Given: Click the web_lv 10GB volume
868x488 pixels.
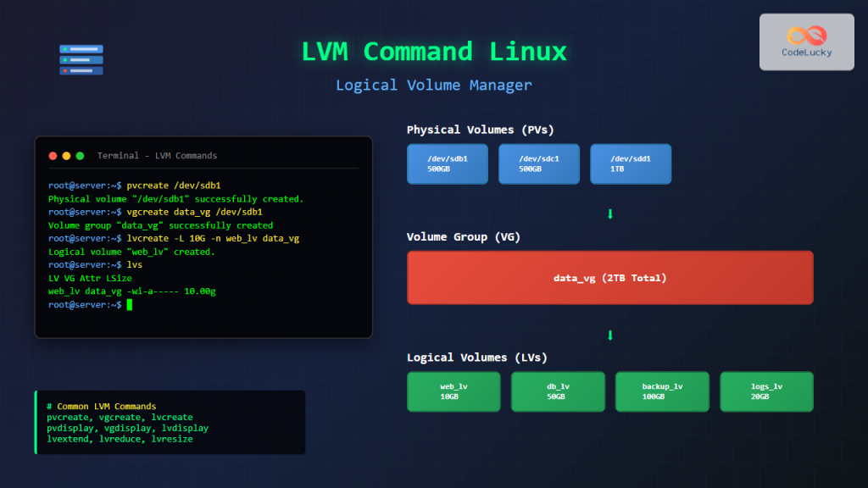Looking at the screenshot, I should click(x=453, y=391).
